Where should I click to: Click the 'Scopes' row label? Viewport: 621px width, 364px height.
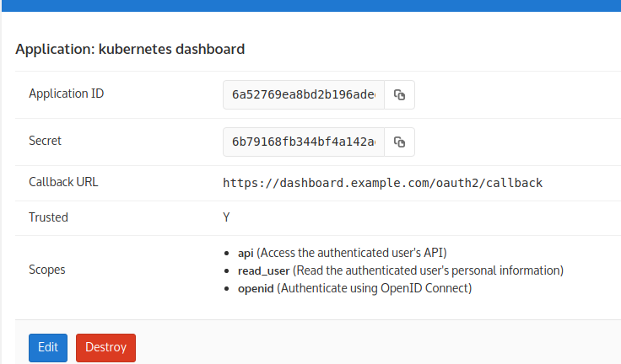pos(47,270)
